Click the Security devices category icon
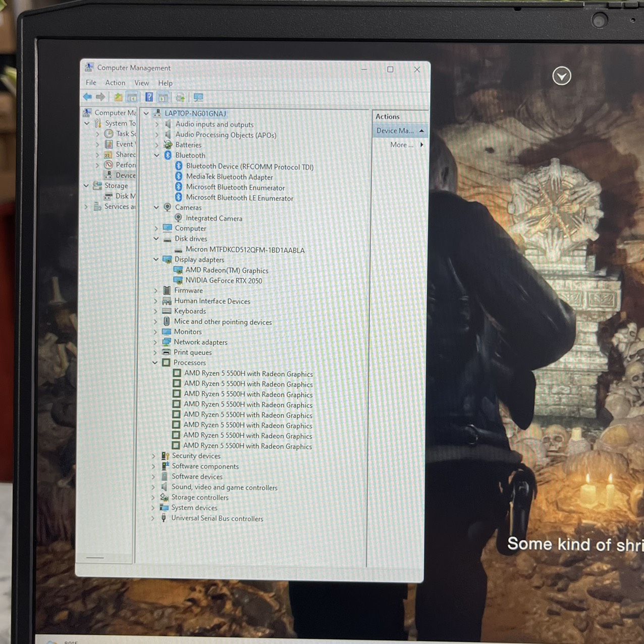Viewport: 644px width, 644px height. (165, 456)
